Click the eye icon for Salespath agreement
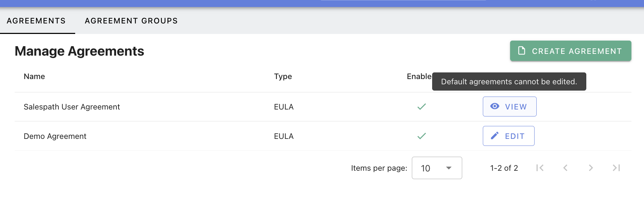Image resolution: width=644 pixels, height=205 pixels. tap(495, 106)
